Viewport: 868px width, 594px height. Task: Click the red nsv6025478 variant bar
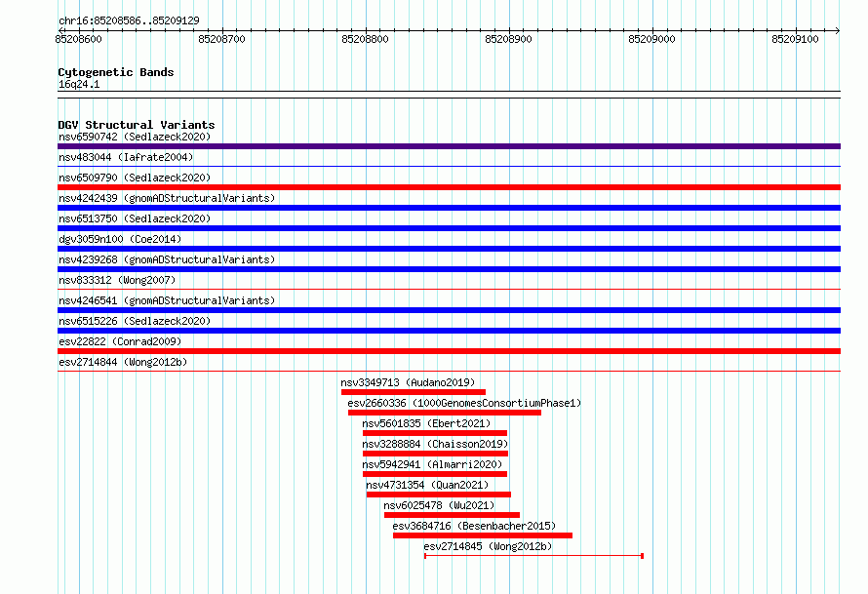coord(452,515)
